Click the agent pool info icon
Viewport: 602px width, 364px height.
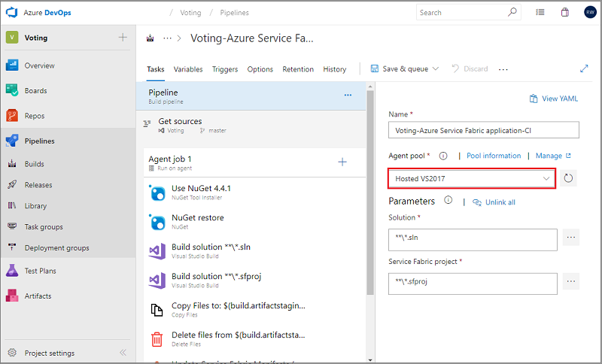click(443, 156)
